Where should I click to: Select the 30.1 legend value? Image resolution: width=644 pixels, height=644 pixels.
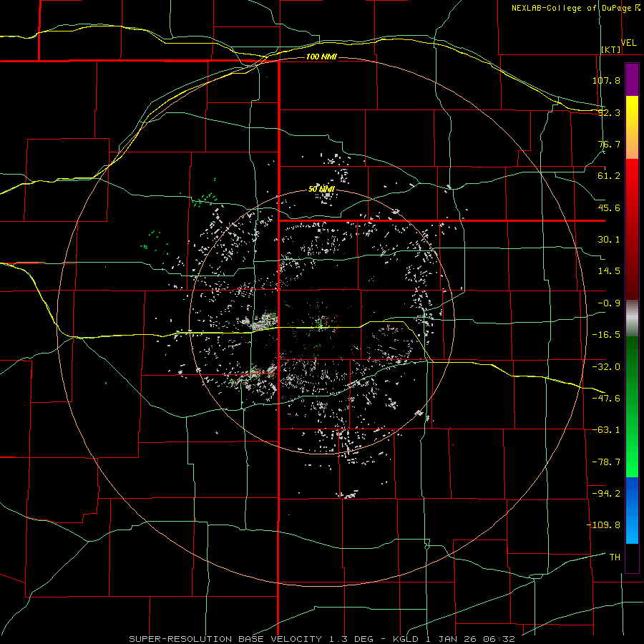point(609,240)
